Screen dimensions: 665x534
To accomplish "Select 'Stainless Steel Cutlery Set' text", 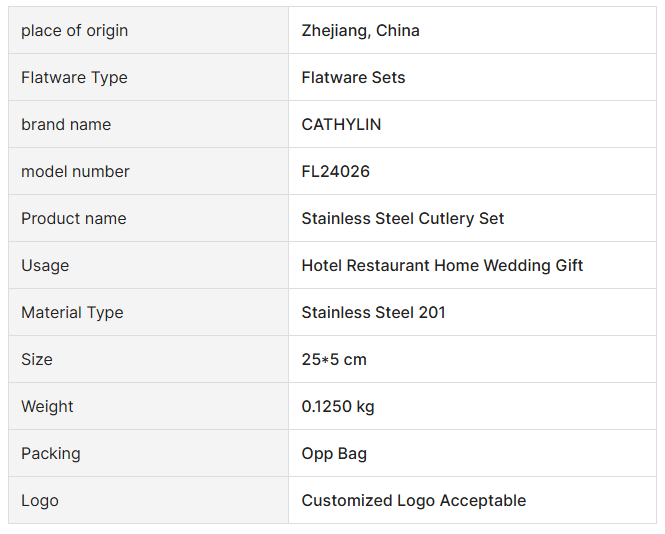I will point(402,219).
